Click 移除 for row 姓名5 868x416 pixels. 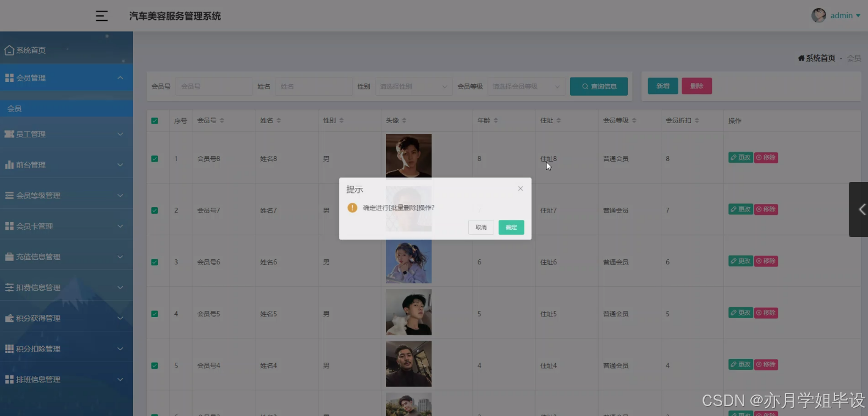click(766, 313)
